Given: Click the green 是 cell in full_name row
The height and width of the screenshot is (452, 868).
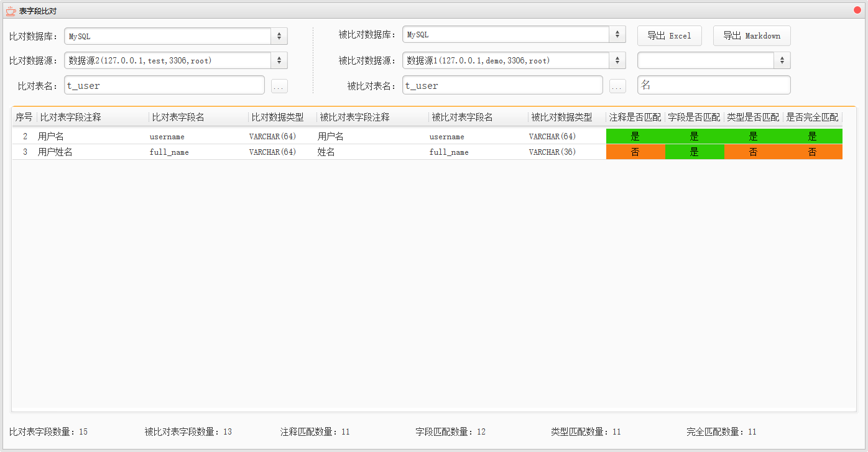Looking at the screenshot, I should pos(694,152).
